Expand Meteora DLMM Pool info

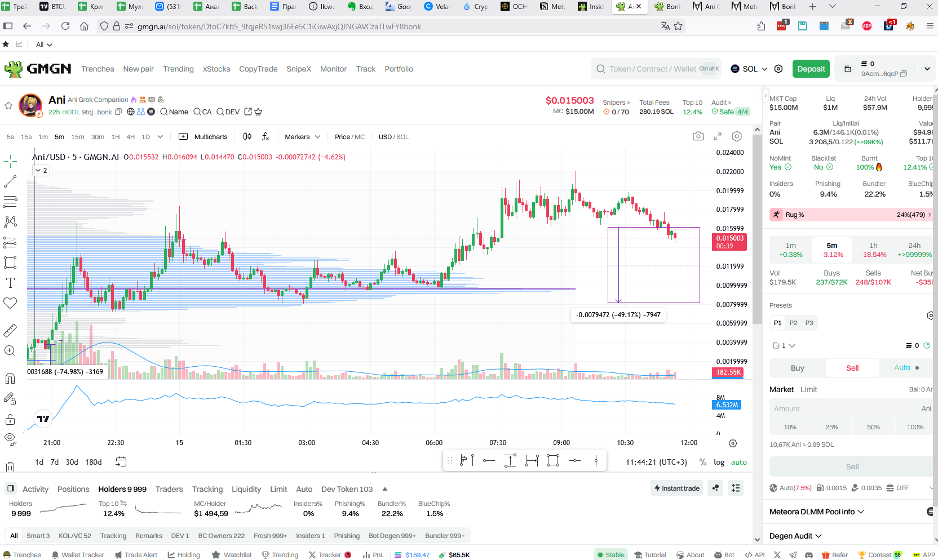(x=817, y=512)
